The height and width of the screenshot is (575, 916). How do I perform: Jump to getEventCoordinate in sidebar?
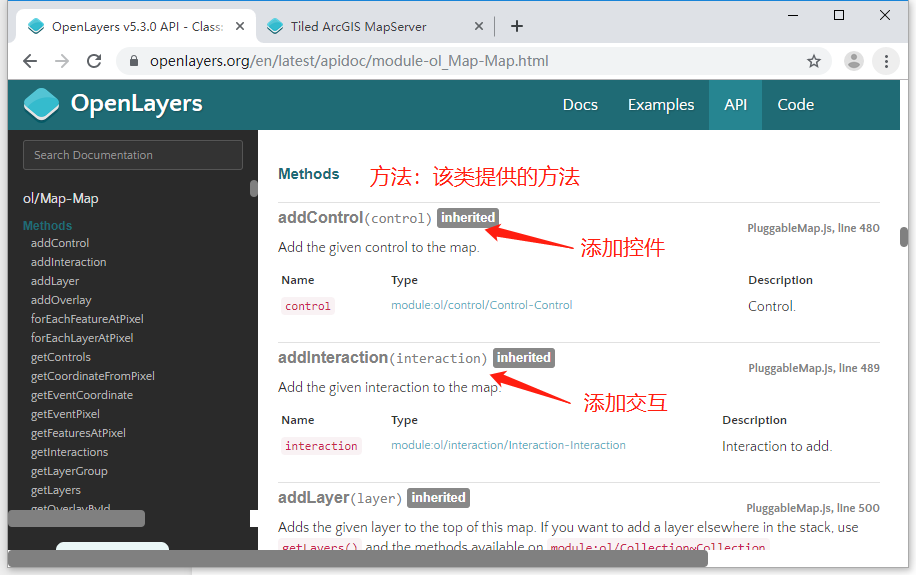[x=82, y=395]
